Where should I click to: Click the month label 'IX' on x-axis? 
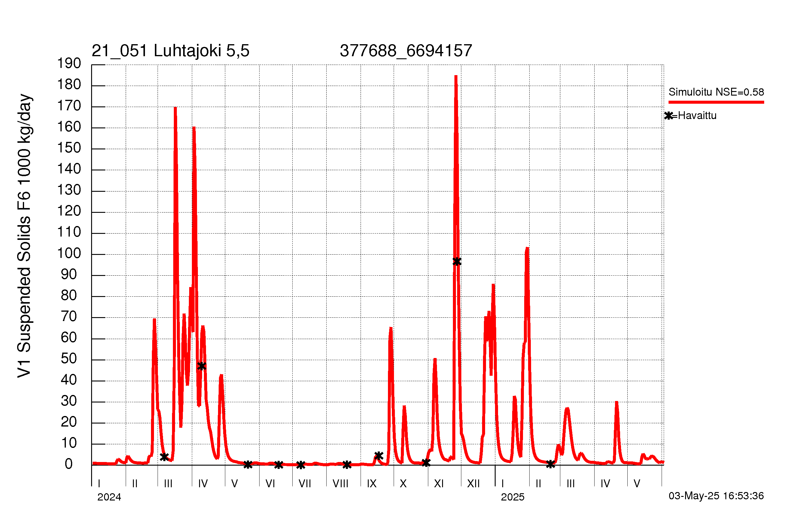(x=372, y=484)
